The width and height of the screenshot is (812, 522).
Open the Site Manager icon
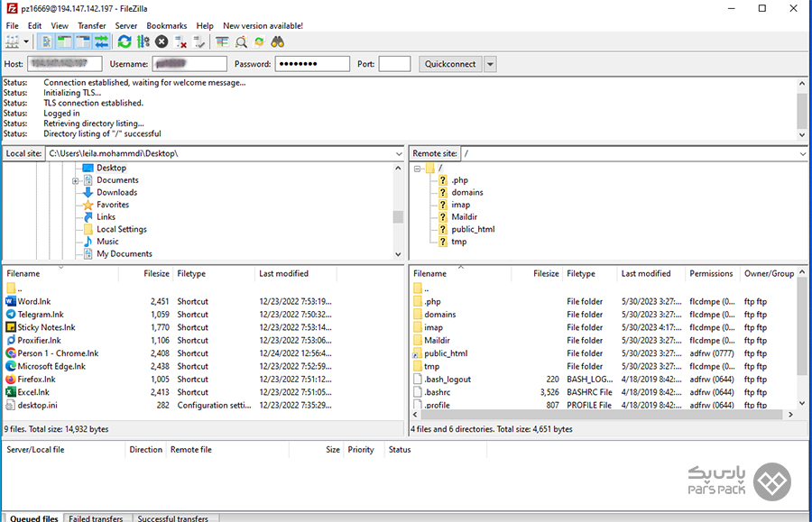[12, 41]
